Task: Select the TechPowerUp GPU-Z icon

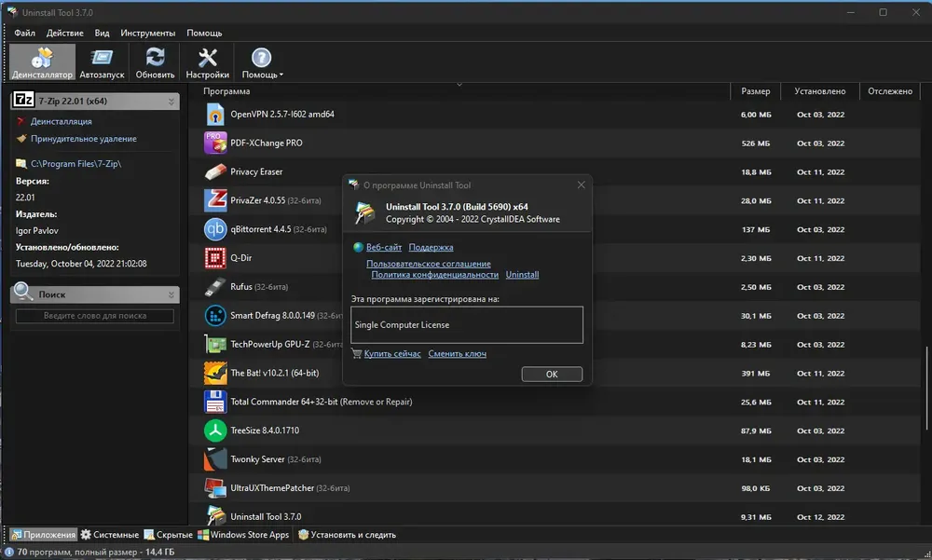Action: click(x=215, y=344)
